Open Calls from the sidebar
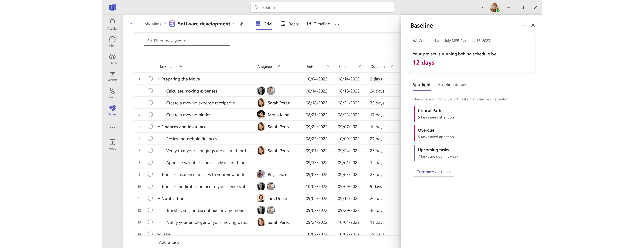Viewport: 644px width, 248px height. 112,93
